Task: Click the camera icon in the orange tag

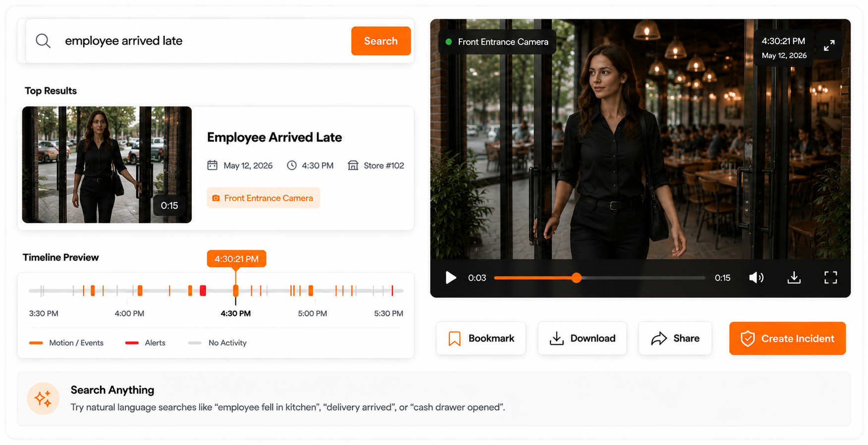Action: pyautogui.click(x=216, y=198)
